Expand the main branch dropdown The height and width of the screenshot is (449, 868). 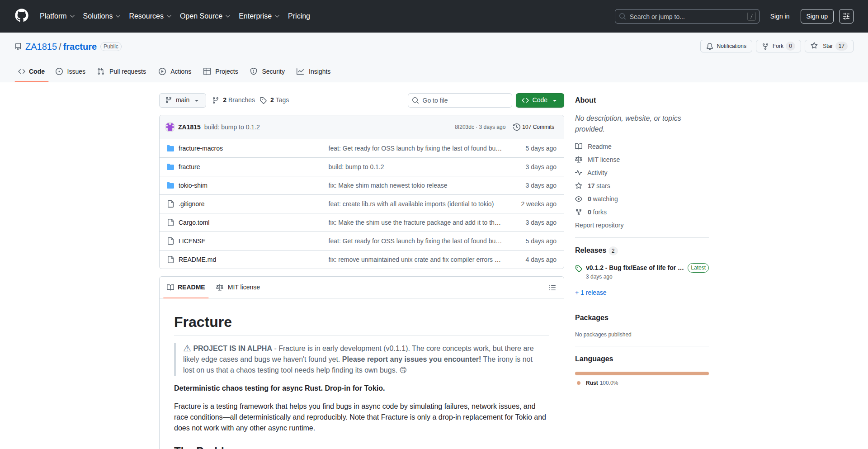182,100
